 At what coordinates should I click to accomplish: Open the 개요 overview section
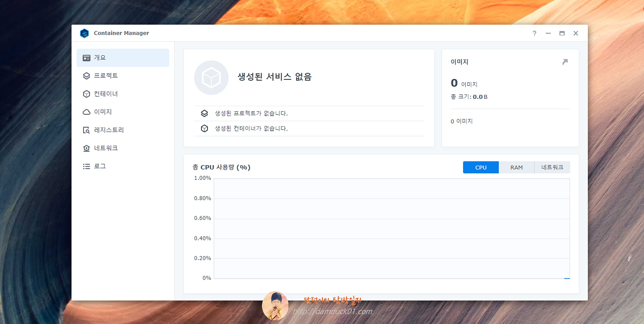100,58
